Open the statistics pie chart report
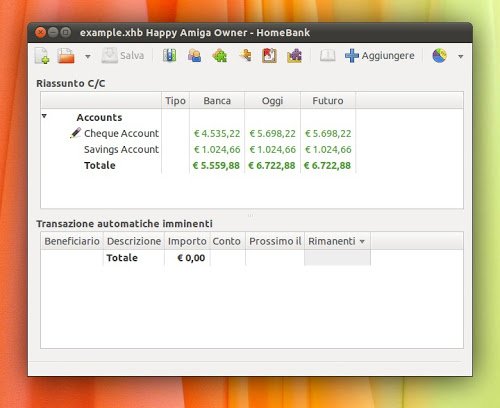The width and height of the screenshot is (500, 408). point(439,56)
